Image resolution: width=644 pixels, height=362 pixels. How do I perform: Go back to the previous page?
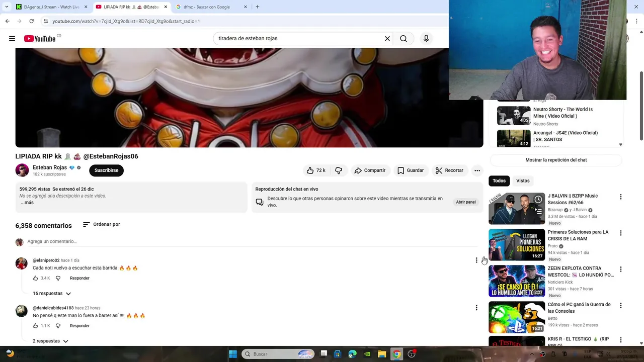click(x=7, y=21)
